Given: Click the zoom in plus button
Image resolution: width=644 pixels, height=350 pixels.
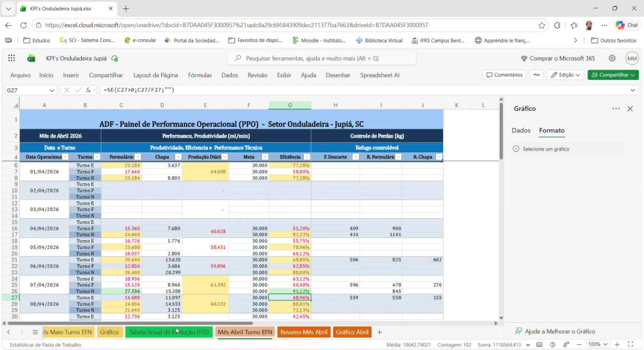Looking at the screenshot, I should [617, 345].
